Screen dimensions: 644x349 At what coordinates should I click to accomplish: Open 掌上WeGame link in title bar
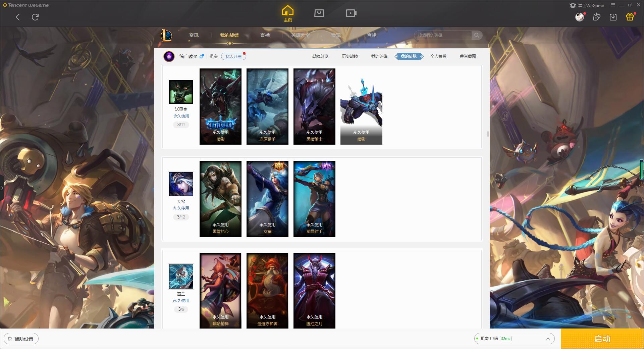click(x=587, y=5)
